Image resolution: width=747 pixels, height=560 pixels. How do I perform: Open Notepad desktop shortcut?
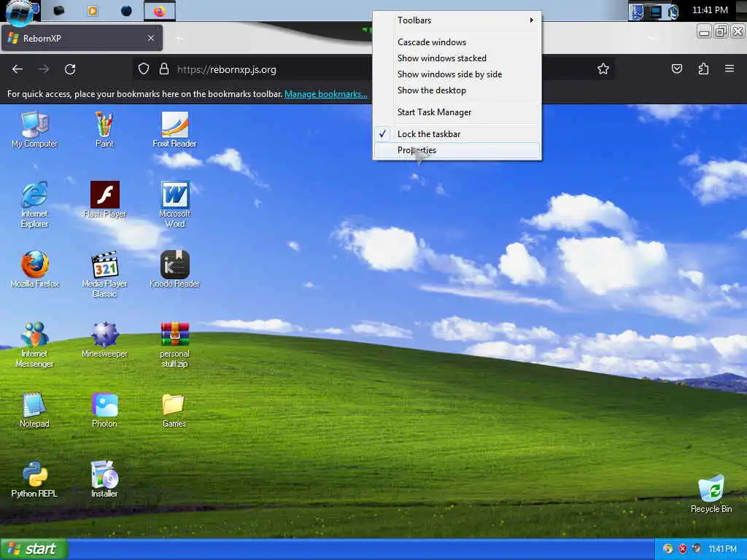(x=34, y=410)
